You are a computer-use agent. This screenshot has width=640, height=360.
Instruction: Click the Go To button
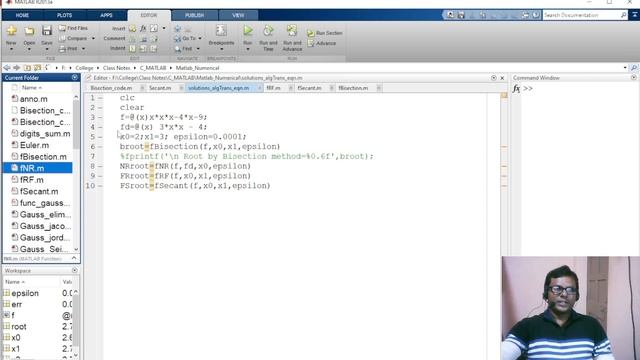[185, 38]
